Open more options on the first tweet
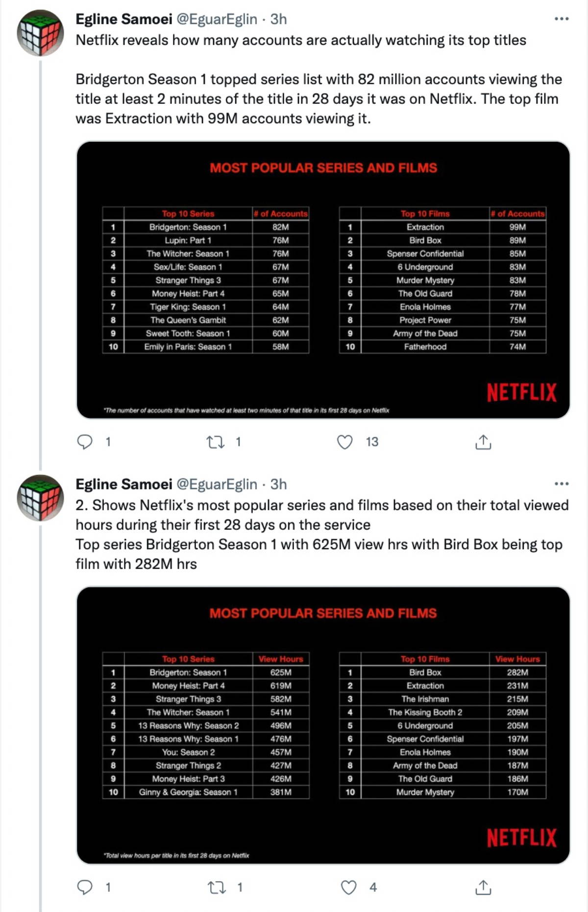Viewport: 588px width, 912px height. [561, 19]
